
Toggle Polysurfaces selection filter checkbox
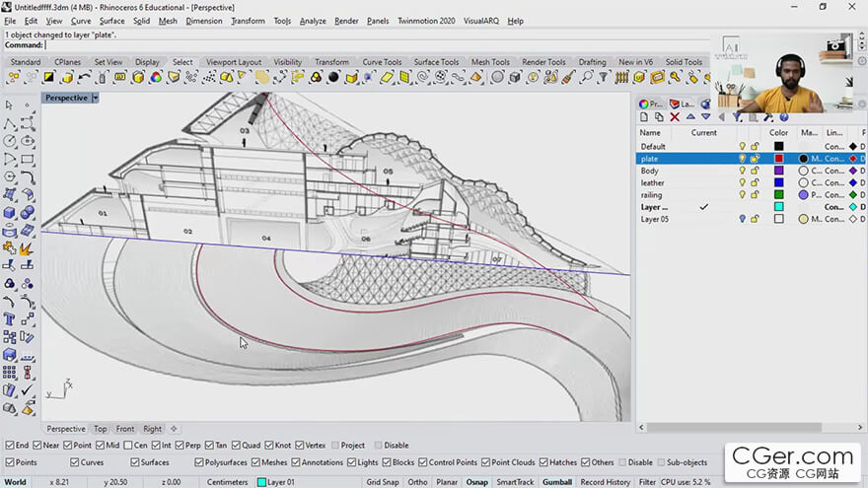coord(198,462)
